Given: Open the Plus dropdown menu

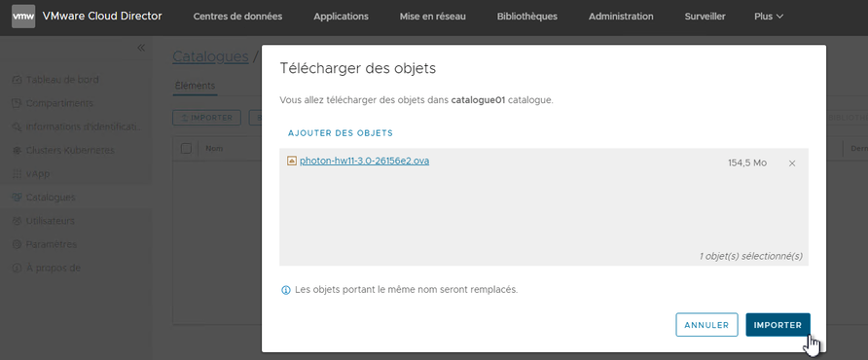Looking at the screenshot, I should point(769,17).
